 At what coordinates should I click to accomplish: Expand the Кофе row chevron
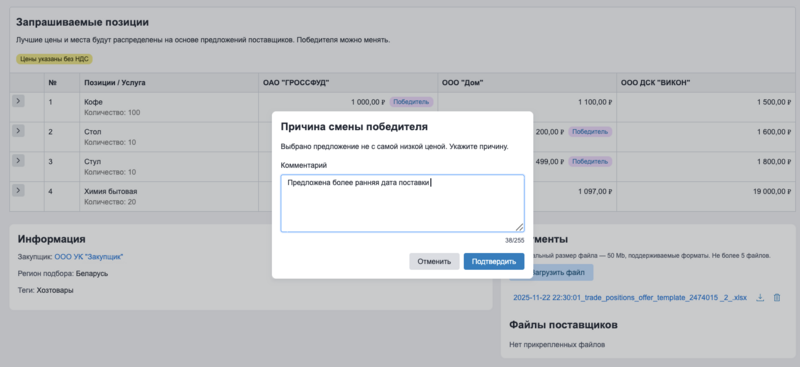(x=18, y=101)
